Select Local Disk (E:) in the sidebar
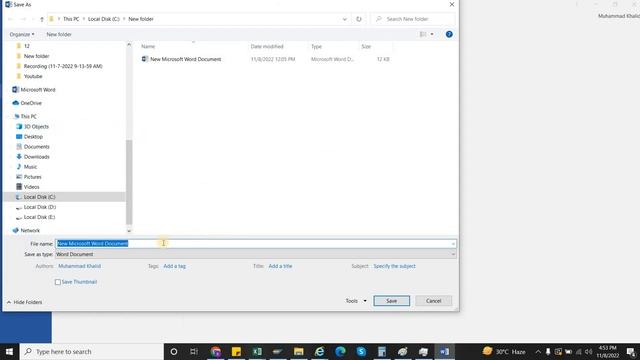This screenshot has width=640, height=360. tap(39, 217)
